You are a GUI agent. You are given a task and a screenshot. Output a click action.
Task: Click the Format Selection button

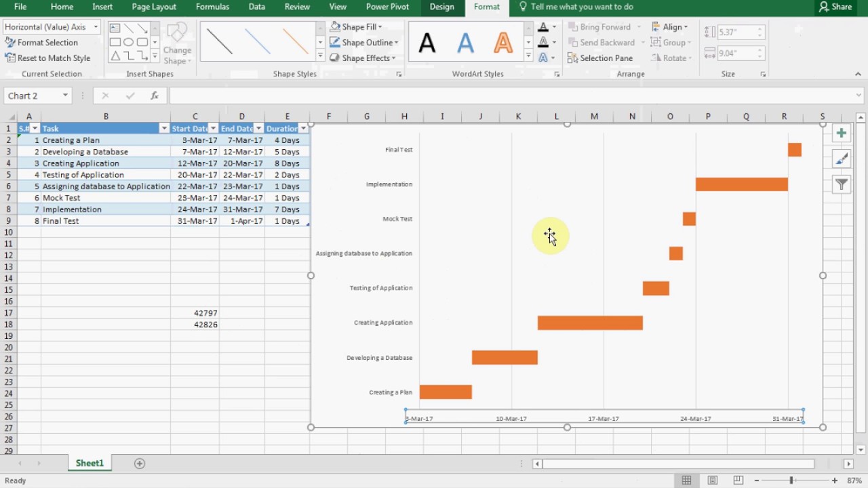[41, 42]
